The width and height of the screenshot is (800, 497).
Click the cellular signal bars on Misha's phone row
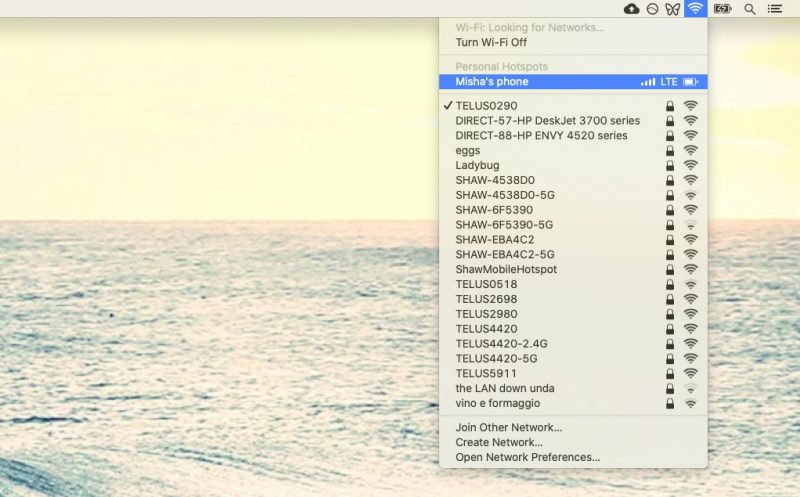[x=648, y=82]
